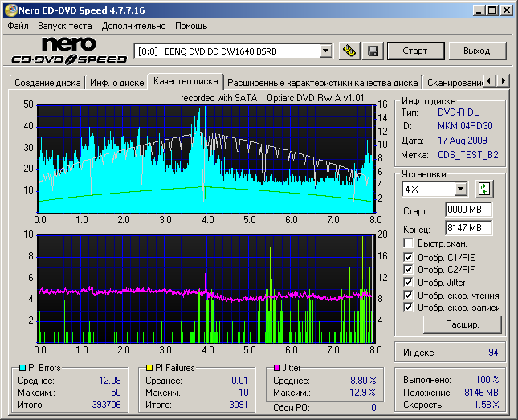Image resolution: width=518 pixels, height=420 pixels.
Task: Click the cyan PI Errors legend square
Action: (22, 369)
